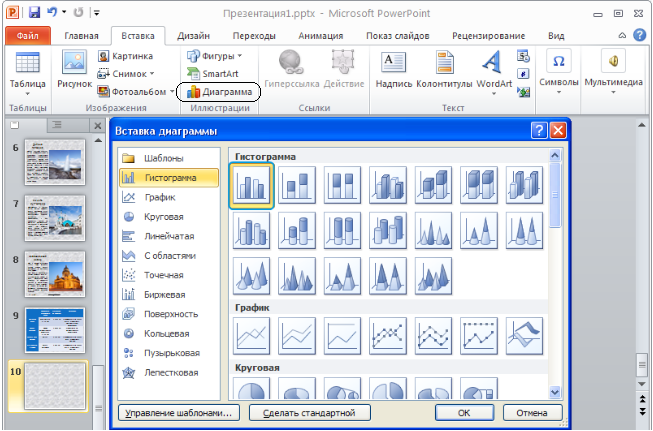
Task: Click Сделать стандартной button
Action: (x=309, y=413)
